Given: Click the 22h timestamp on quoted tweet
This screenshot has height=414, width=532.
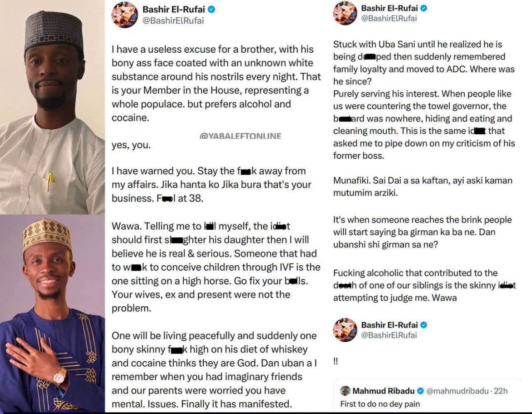Looking at the screenshot, I should pyautogui.click(x=501, y=391).
